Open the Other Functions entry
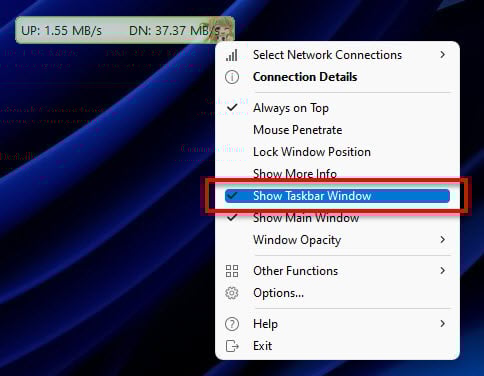Viewport: 484px width, 376px height. [x=296, y=271]
